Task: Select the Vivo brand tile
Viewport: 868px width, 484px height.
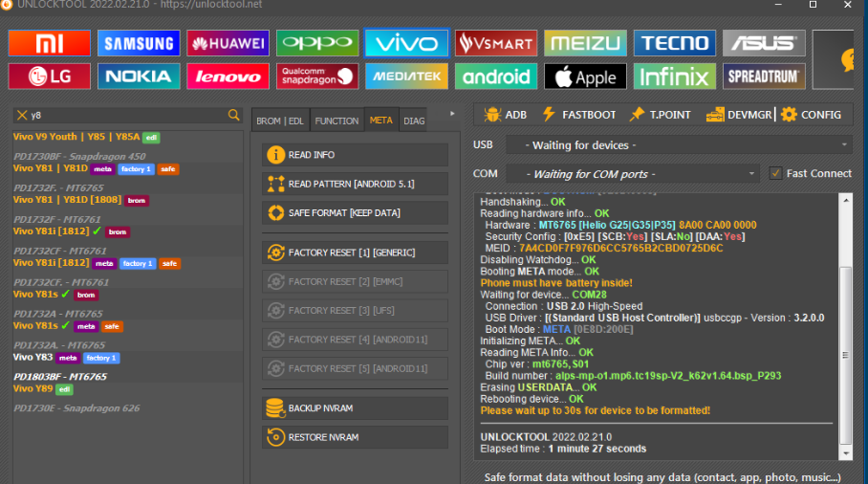Action: [x=406, y=43]
